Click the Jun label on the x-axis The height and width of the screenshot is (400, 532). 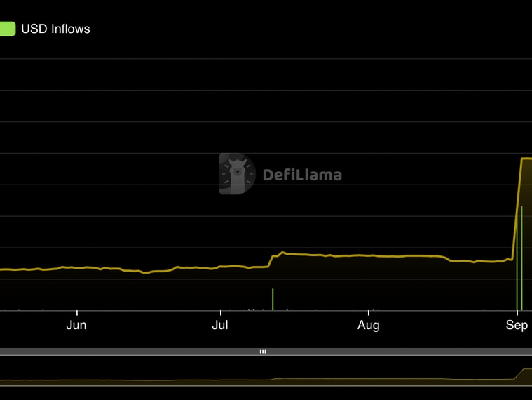(x=76, y=325)
